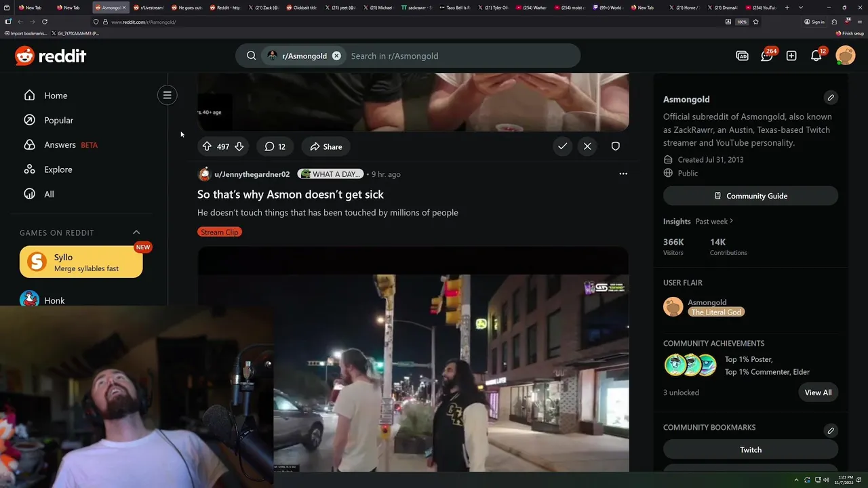Switch to the zackrawrr browser tab
This screenshot has width=868, height=488.
click(x=416, y=7)
